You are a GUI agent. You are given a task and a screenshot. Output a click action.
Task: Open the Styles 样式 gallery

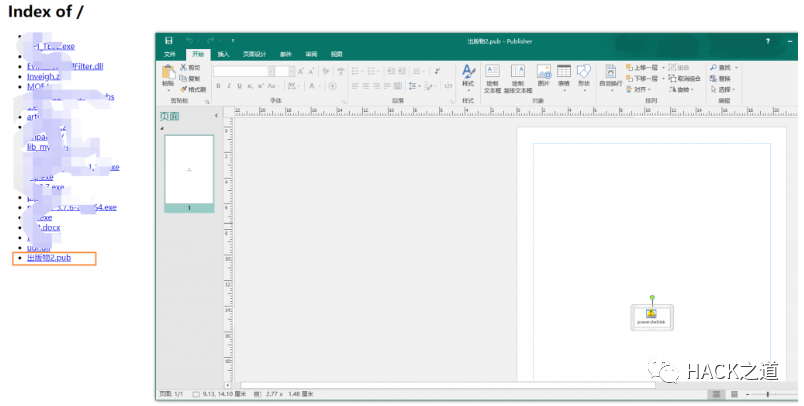point(468,77)
